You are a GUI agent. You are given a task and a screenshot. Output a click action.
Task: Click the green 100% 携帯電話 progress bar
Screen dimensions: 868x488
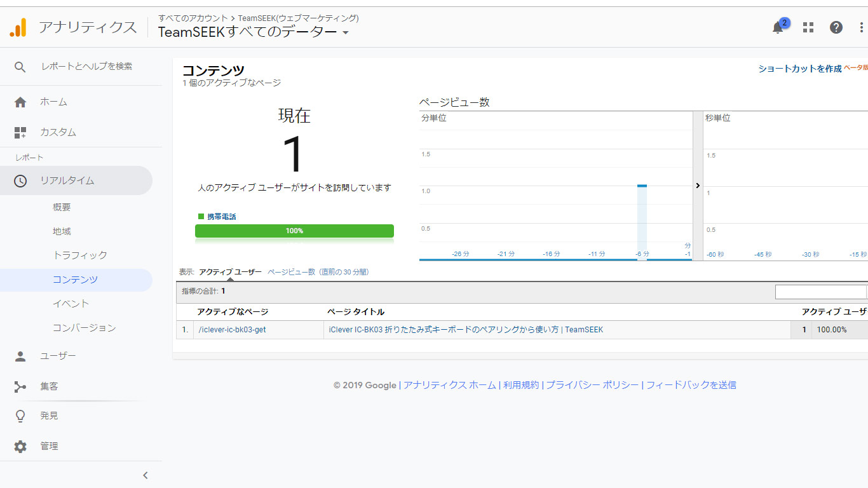pos(294,231)
